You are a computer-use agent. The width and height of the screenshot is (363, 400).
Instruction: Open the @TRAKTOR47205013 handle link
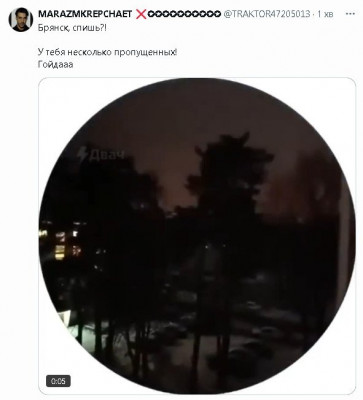coord(267,14)
